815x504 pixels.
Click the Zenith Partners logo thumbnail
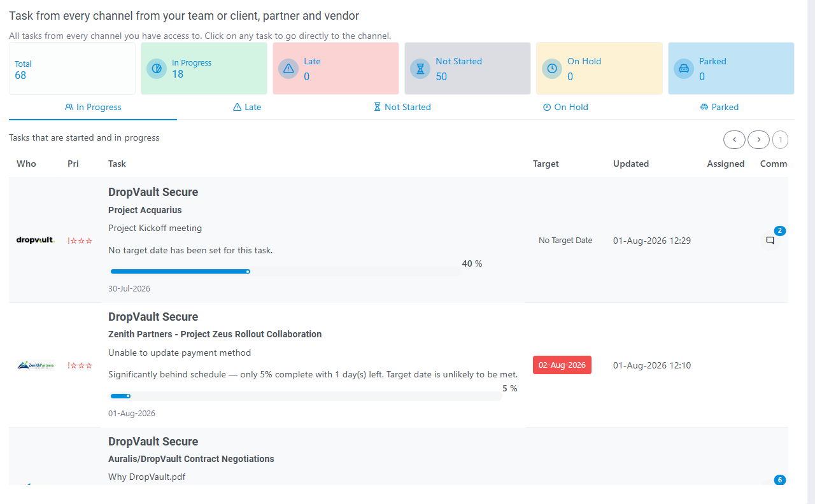[x=36, y=365]
